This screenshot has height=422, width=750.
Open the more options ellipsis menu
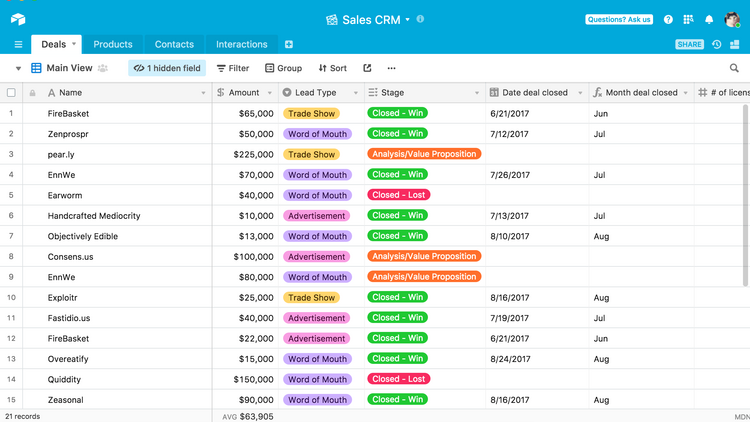click(391, 68)
